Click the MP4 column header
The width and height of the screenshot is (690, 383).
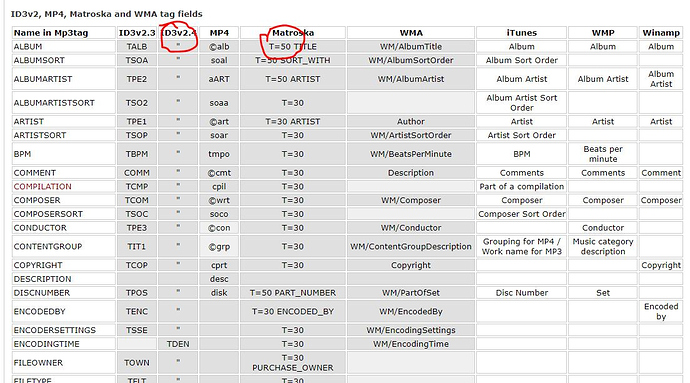[x=219, y=33]
